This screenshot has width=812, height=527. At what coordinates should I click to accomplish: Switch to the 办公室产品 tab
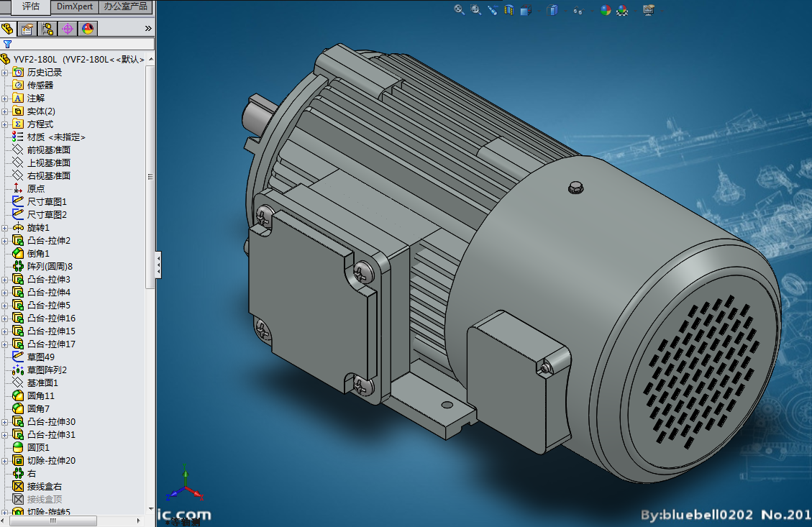[x=125, y=6]
